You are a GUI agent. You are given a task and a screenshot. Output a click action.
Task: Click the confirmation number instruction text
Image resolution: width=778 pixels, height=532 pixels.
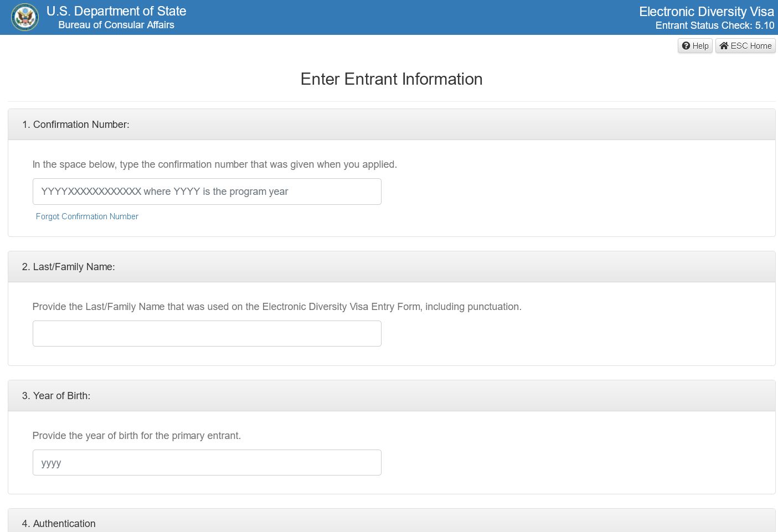pyautogui.click(x=214, y=164)
